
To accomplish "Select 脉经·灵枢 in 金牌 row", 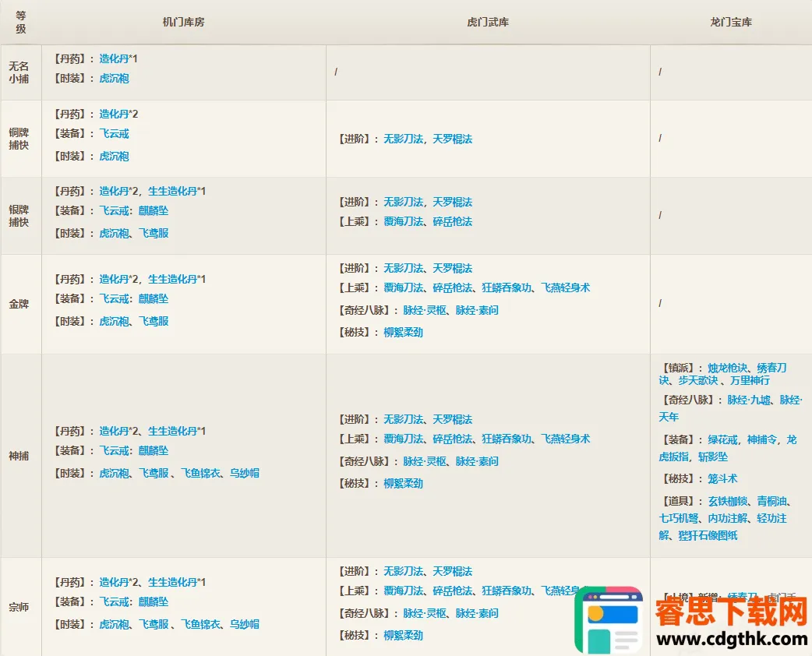I will [x=425, y=311].
